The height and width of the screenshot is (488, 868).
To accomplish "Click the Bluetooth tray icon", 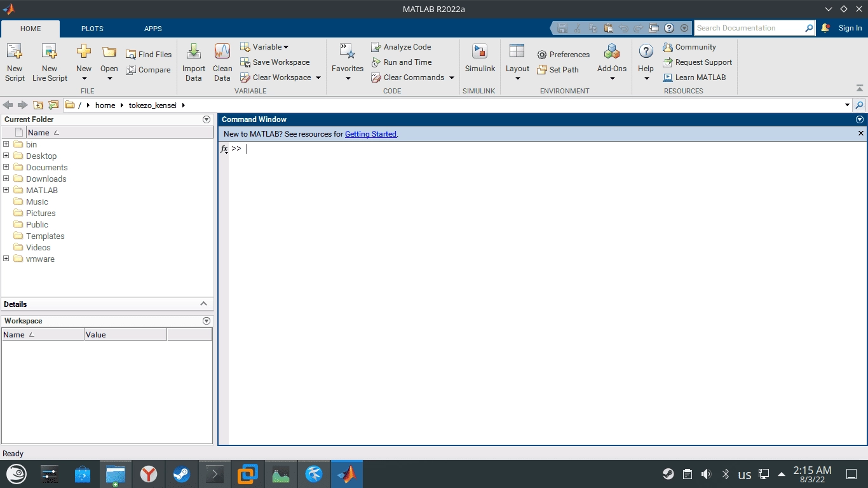I will tap(725, 474).
